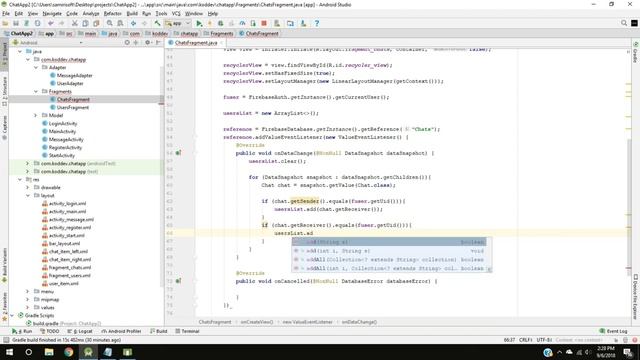This screenshot has width=640, height=360.
Task: Click the Open folder toolbar icon
Action: point(5,23)
